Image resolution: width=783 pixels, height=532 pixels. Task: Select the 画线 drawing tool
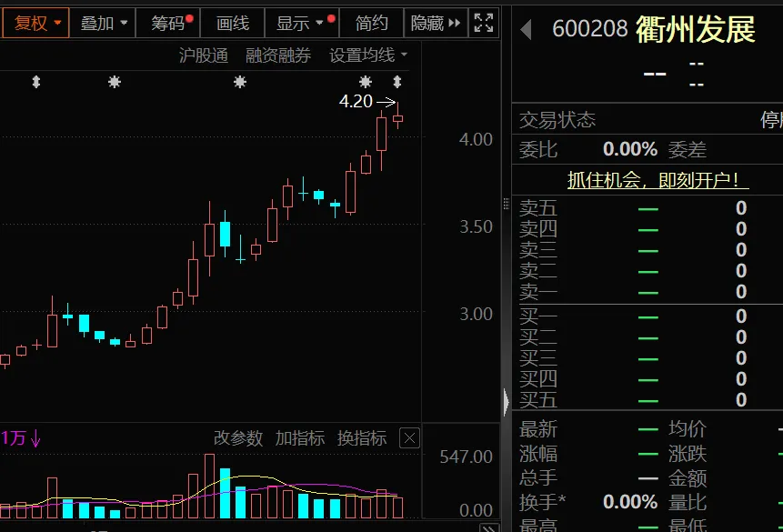click(233, 23)
